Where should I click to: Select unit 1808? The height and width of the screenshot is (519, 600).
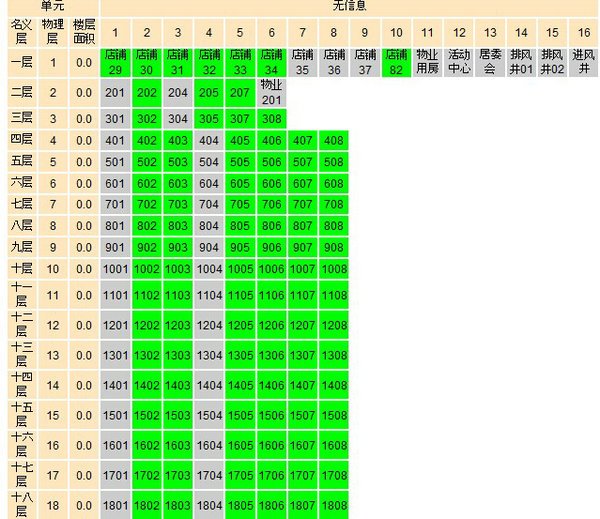click(334, 505)
